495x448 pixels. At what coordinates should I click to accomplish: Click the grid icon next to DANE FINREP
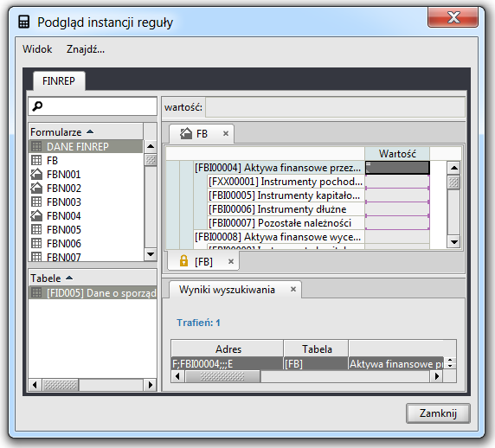[36, 146]
